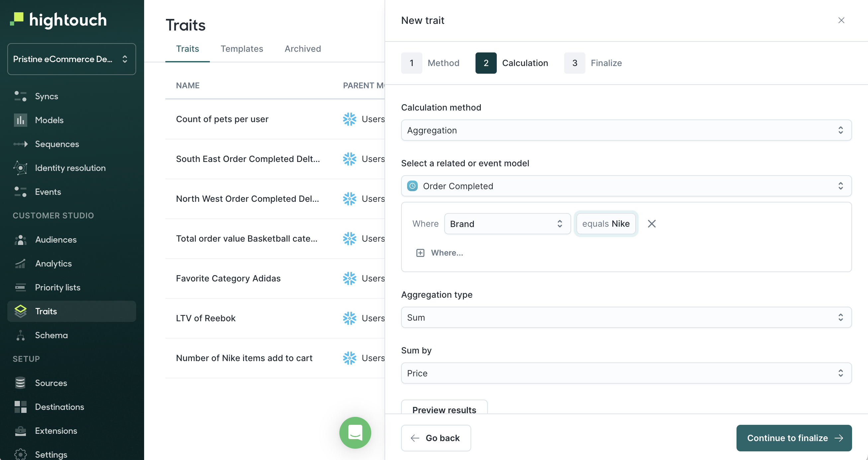Click the Where... add condition link
This screenshot has height=460, width=868.
(439, 252)
